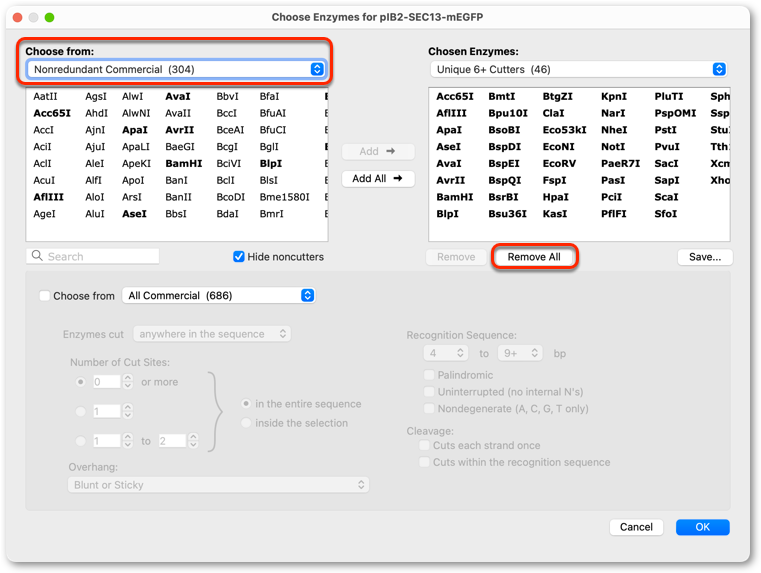Check Uninterrupted (no internal N's)
The height and width of the screenshot is (573, 761).
(x=429, y=392)
